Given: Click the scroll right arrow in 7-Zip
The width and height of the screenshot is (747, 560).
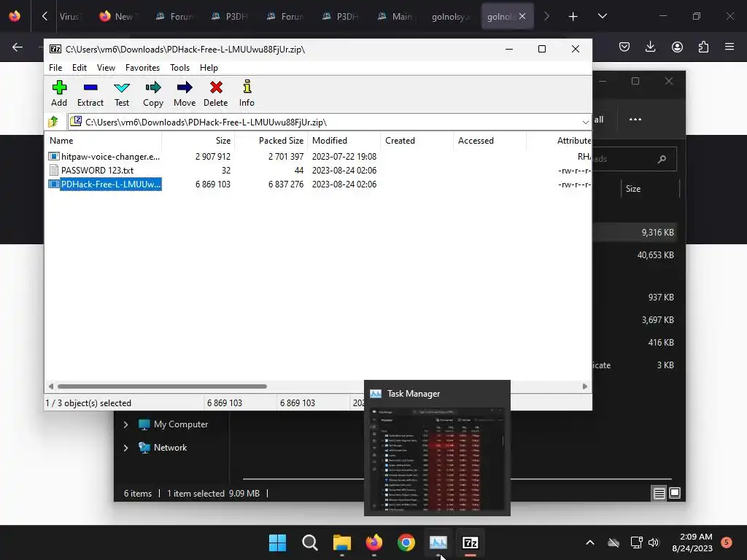Looking at the screenshot, I should point(585,386).
